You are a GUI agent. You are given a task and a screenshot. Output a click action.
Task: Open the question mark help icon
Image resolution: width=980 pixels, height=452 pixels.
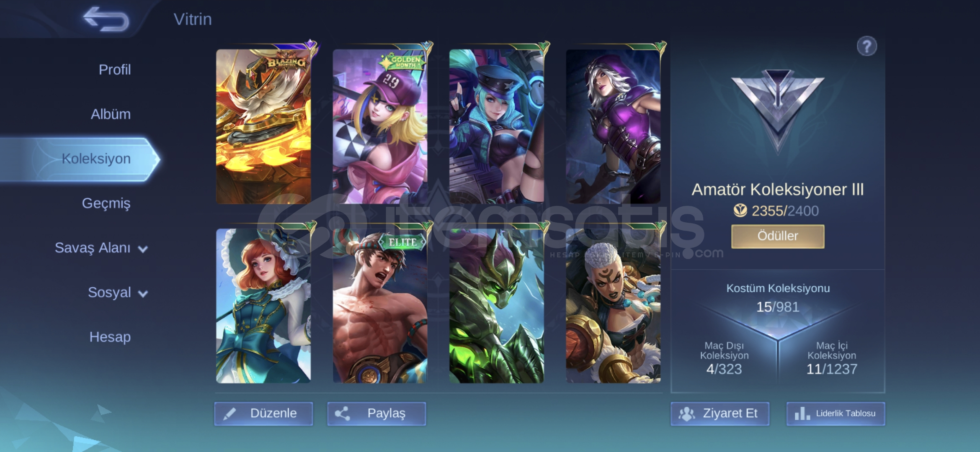(867, 46)
